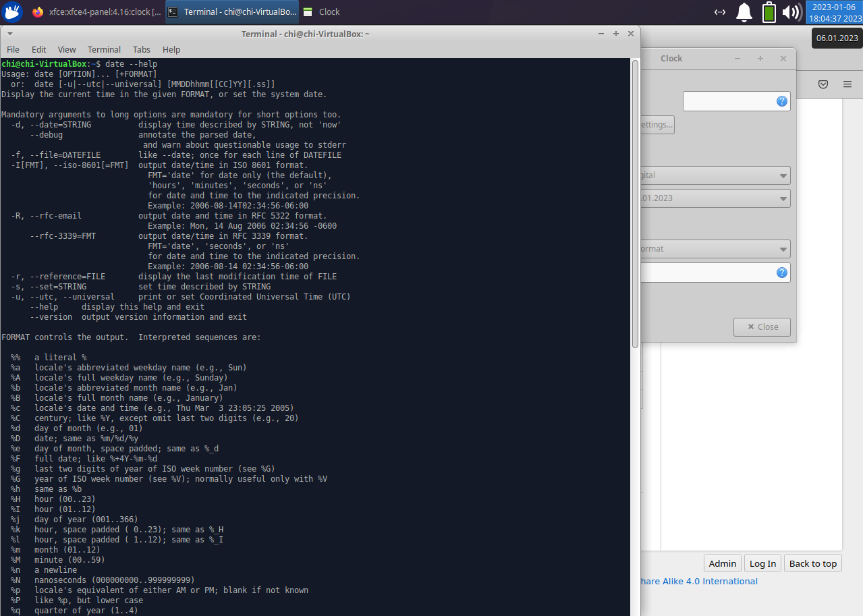Click the '%a locale's abbreviated weekday name' line
This screenshot has width=863, height=616.
[129, 368]
